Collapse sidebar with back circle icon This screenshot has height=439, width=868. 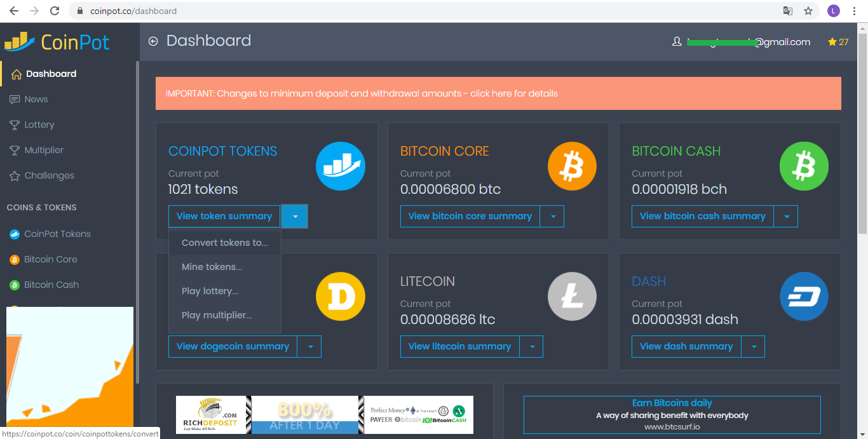coord(153,41)
